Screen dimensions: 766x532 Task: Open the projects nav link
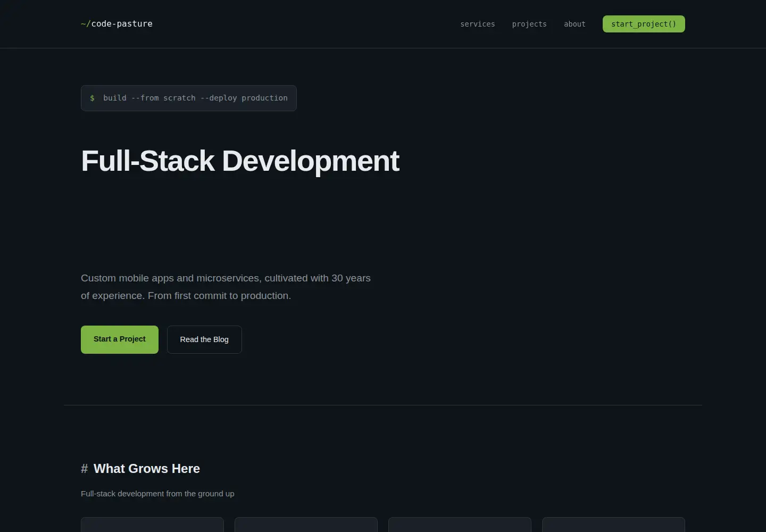coord(529,24)
